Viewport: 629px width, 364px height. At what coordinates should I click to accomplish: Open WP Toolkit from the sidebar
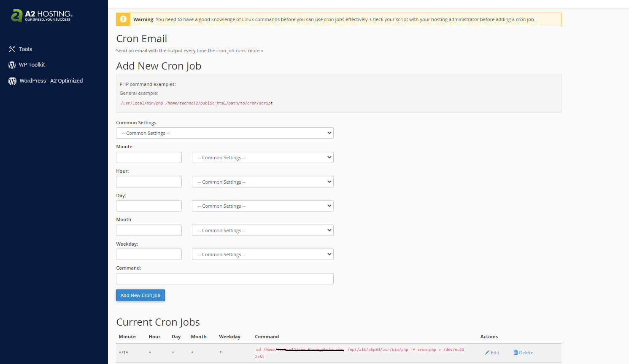click(x=32, y=65)
